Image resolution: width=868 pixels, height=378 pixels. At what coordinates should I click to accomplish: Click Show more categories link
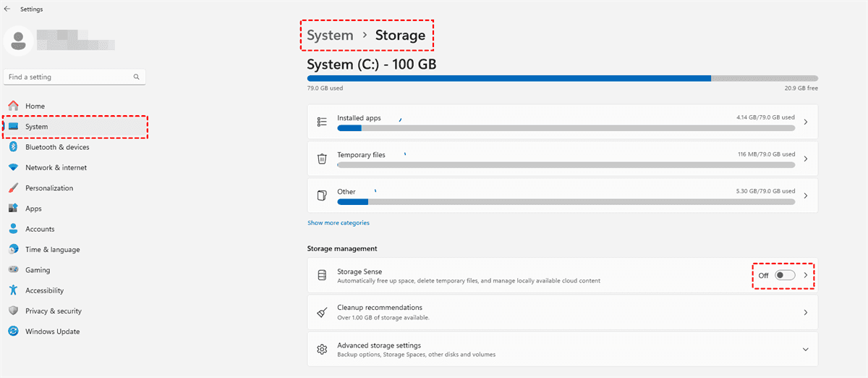pos(338,223)
